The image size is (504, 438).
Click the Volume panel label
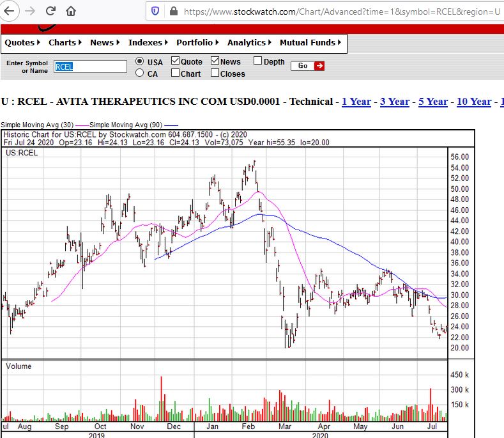point(19,366)
